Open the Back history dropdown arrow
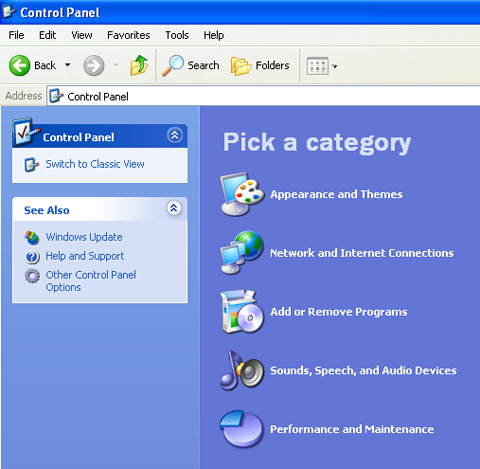 click(68, 65)
